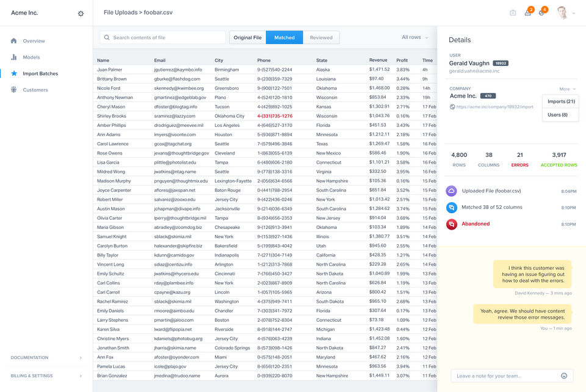Open Customers in sidebar
This screenshot has width=586, height=392.
pos(35,90)
